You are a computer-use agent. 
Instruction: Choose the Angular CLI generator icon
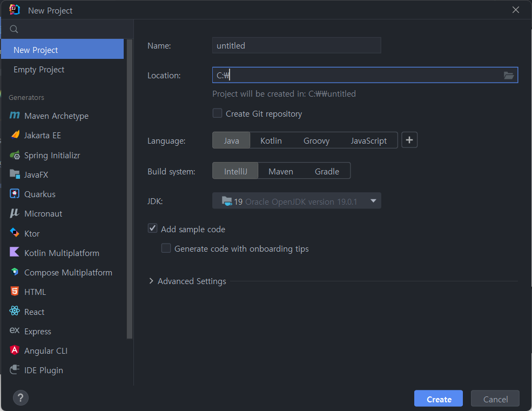[x=15, y=350]
